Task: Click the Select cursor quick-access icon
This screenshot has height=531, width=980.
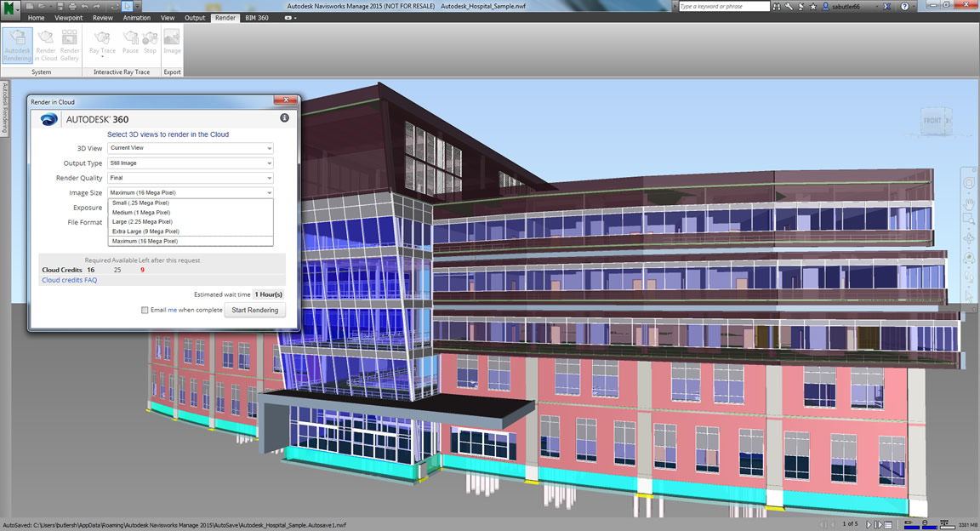Action: (127, 6)
